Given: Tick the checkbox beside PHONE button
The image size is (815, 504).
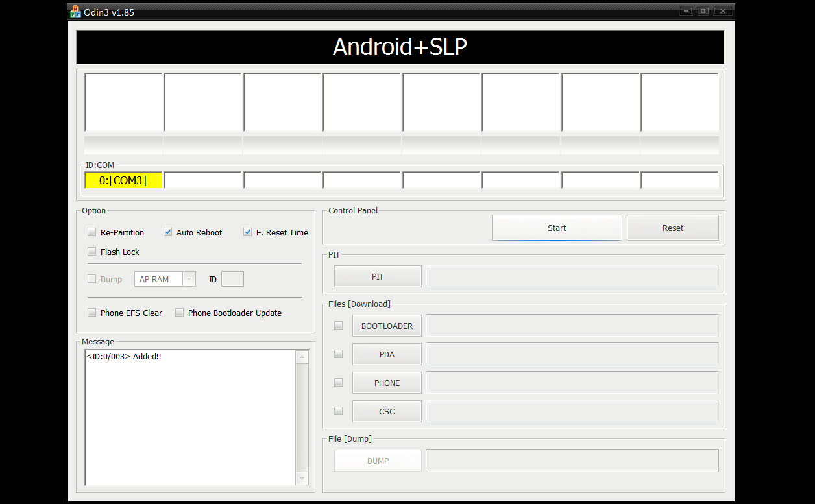Looking at the screenshot, I should pyautogui.click(x=338, y=383).
